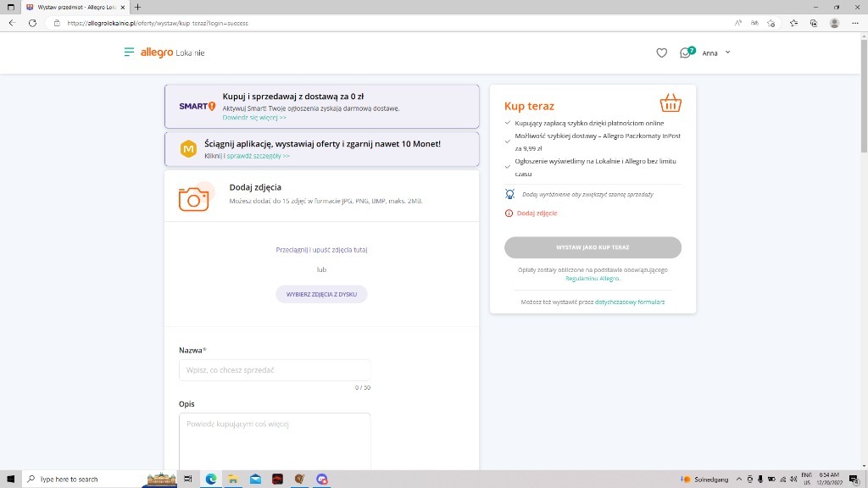Click the Monety coin icon
868x488 pixels.
tap(188, 149)
